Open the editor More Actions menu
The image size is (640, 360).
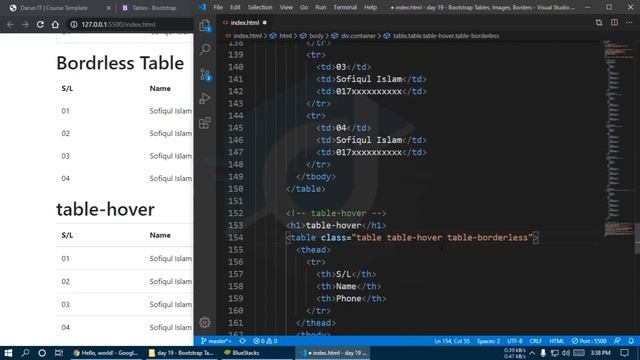pyautogui.click(x=629, y=22)
